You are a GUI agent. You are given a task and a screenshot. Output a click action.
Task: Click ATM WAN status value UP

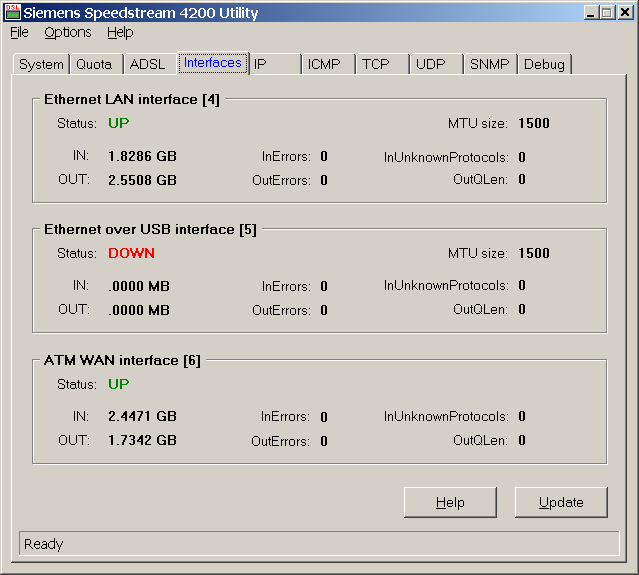[x=119, y=384]
